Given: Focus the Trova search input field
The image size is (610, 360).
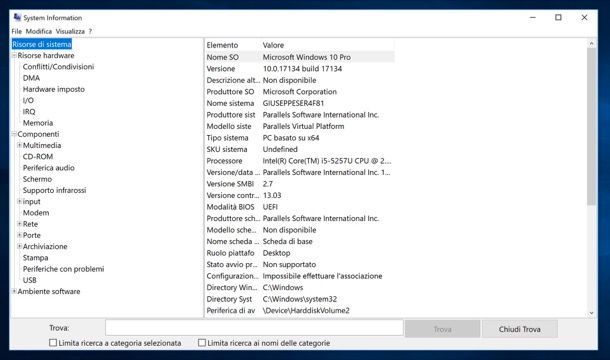Looking at the screenshot, I should [x=254, y=328].
